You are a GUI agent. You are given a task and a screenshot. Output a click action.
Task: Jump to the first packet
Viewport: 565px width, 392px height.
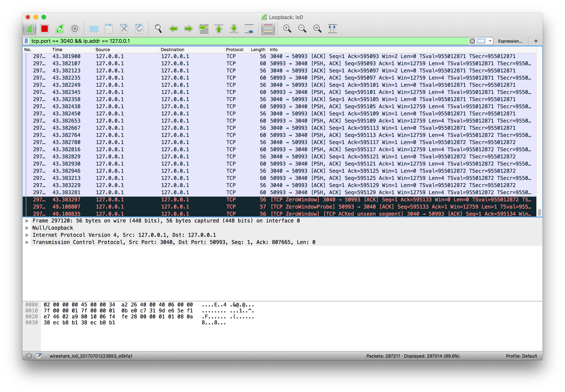[x=219, y=29]
